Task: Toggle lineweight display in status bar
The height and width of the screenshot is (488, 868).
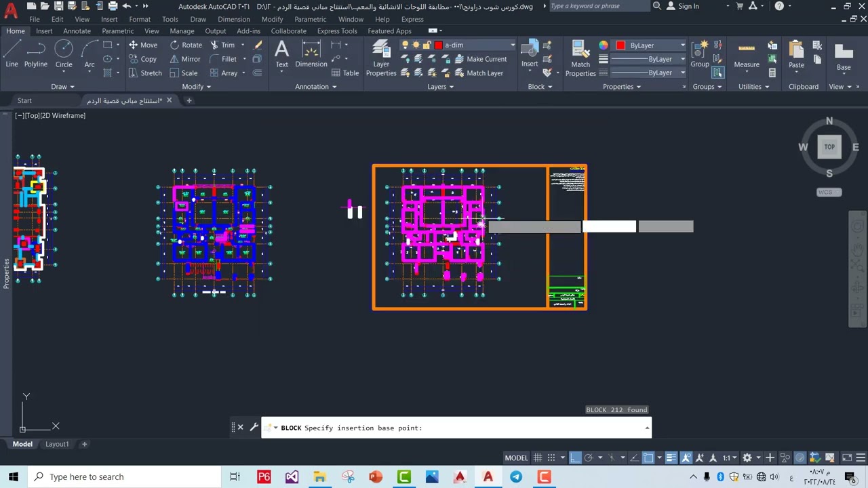Action: pyautogui.click(x=671, y=457)
